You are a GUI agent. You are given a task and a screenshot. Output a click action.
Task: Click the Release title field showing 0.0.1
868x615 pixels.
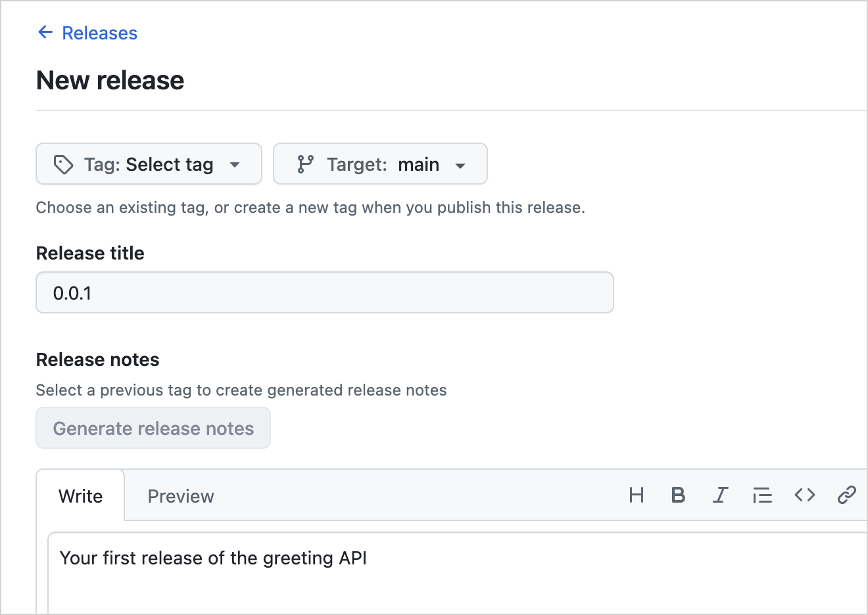(324, 292)
